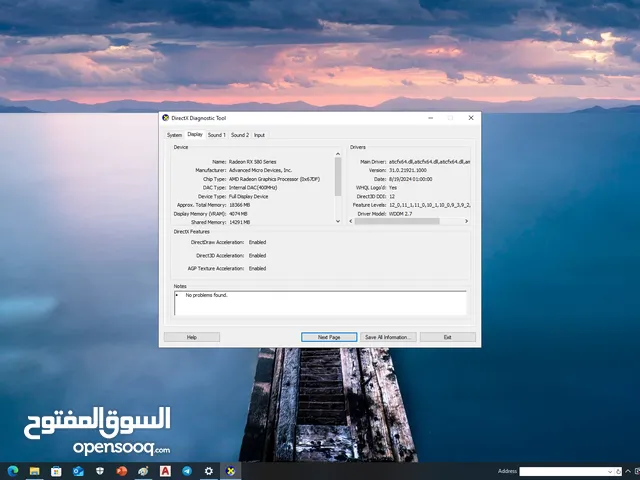Open Telegram from the taskbar
The height and width of the screenshot is (480, 640).
click(187, 471)
